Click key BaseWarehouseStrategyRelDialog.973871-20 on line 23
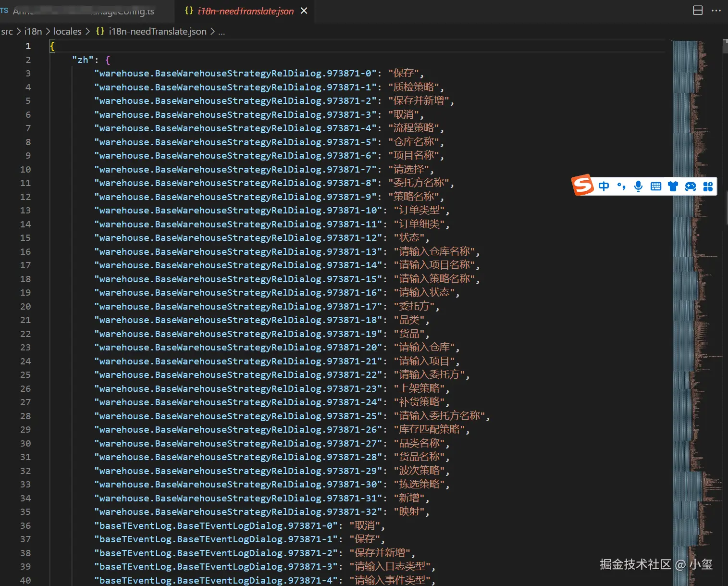The width and height of the screenshot is (728, 586). (238, 348)
